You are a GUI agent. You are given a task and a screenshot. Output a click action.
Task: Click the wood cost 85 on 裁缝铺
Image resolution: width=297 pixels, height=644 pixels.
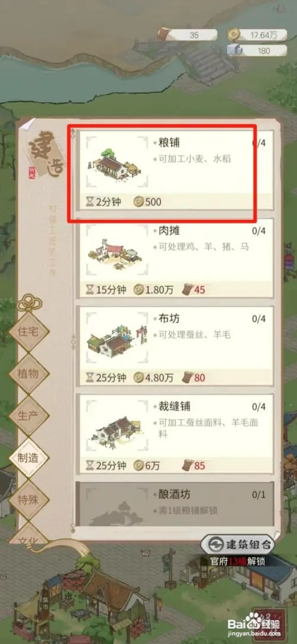pyautogui.click(x=194, y=466)
